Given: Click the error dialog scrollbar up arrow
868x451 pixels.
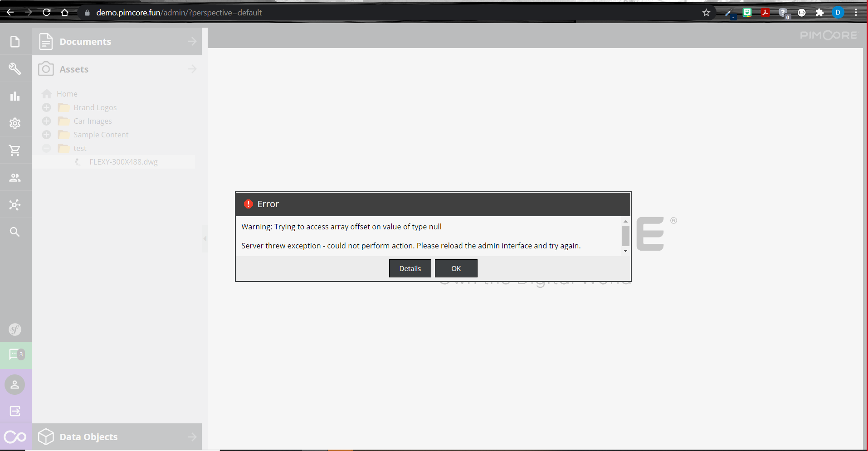Looking at the screenshot, I should [625, 222].
